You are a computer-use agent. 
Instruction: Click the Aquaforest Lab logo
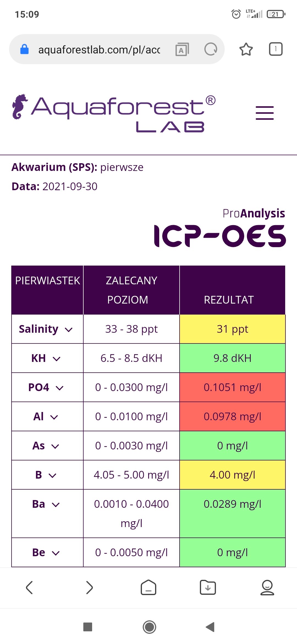coord(114,113)
